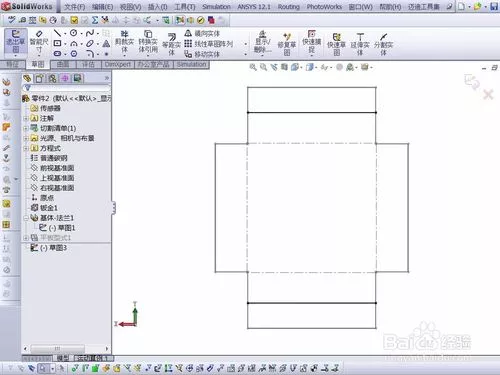Open the Circle tool dropdown arrow

tap(81, 33)
